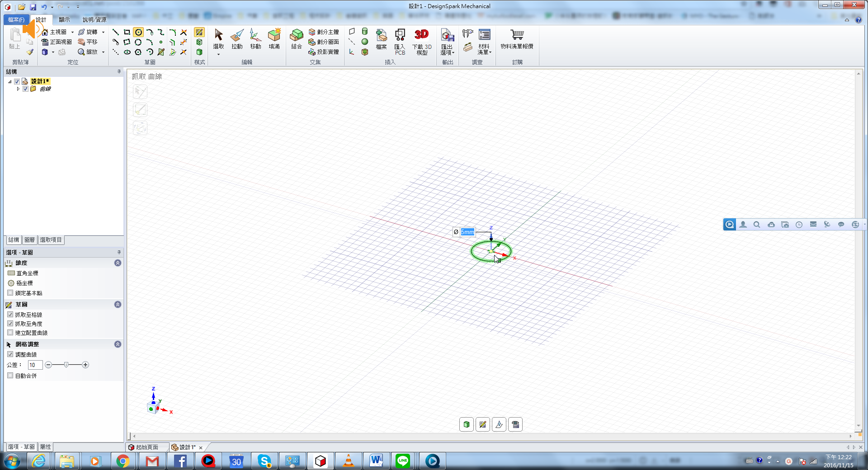Select 極坐標 polar coordinates option
Image resolution: width=868 pixels, height=470 pixels.
tap(20, 283)
